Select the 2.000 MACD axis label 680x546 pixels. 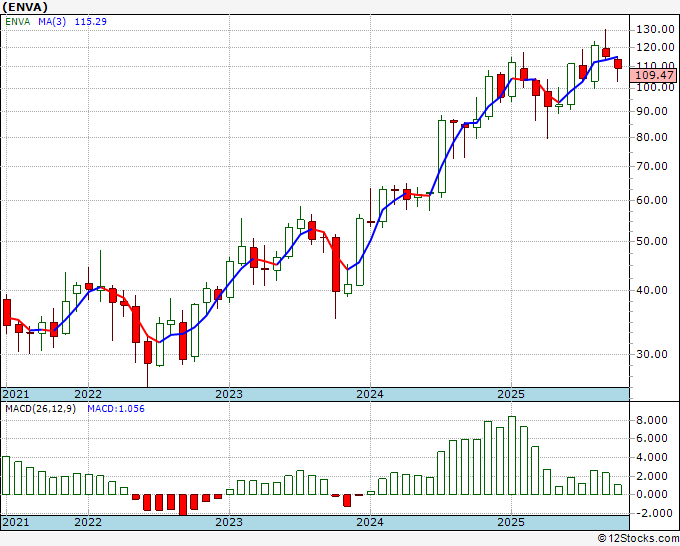click(652, 476)
